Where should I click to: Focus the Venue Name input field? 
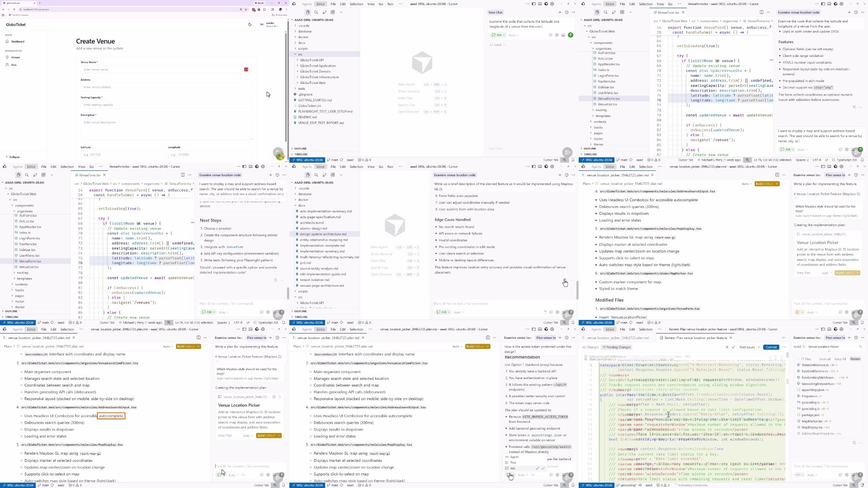click(x=166, y=70)
